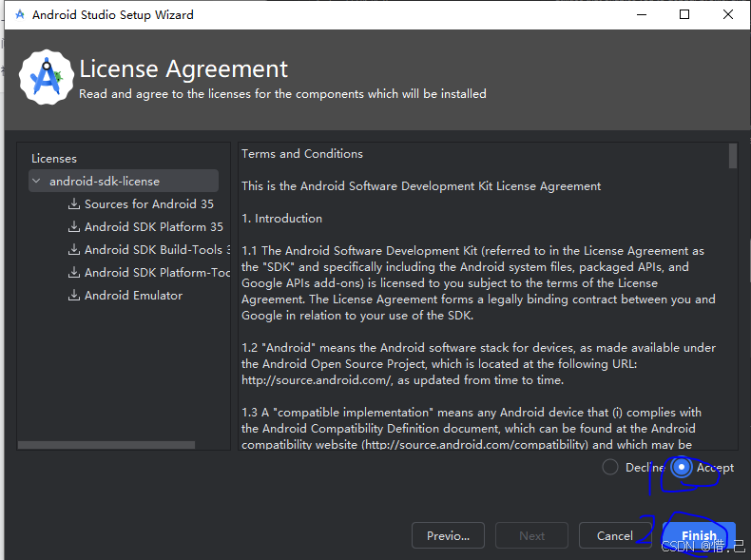The height and width of the screenshot is (560, 751).
Task: Select Android SDK Build-Tools item
Action: [x=158, y=250]
